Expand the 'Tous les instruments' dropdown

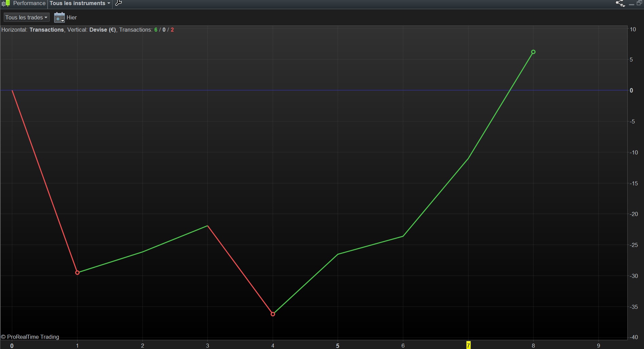(x=80, y=3)
